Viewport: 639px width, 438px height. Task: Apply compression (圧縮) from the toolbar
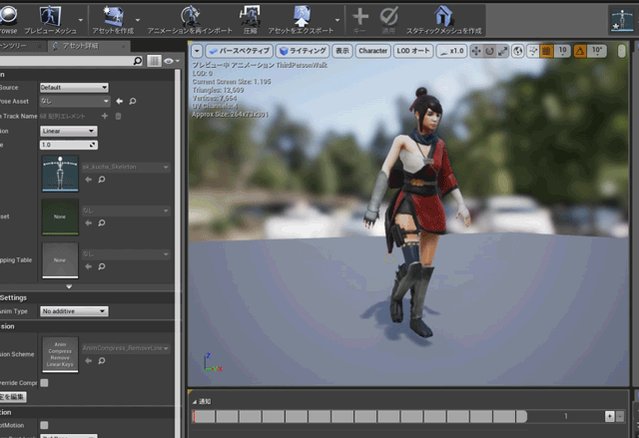250,19
